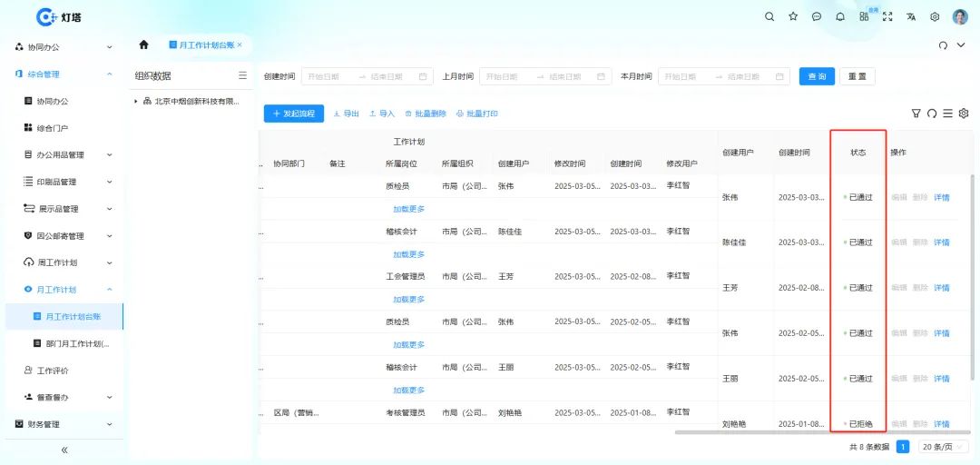Expand 因公邮寄管理 submenu

point(110,236)
